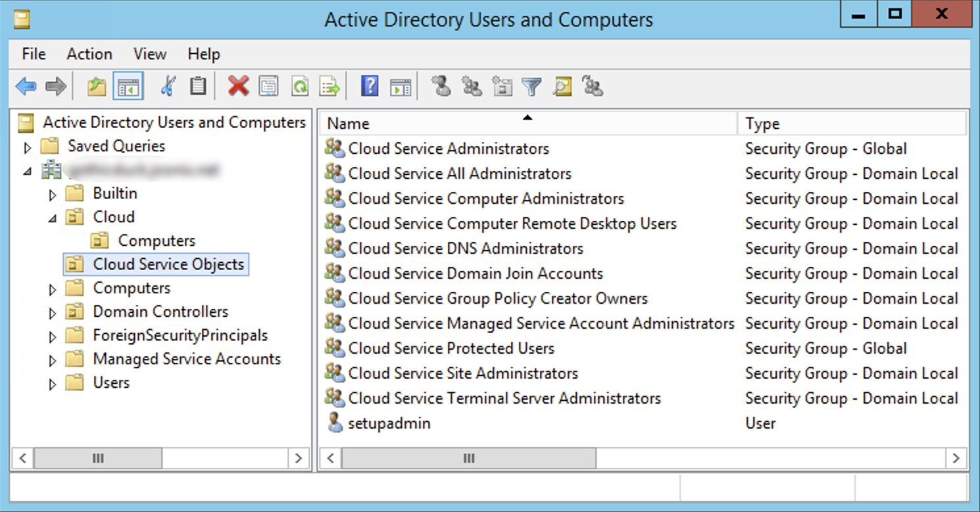Select the setupadmin user account
The image size is (980, 512).
(x=389, y=423)
